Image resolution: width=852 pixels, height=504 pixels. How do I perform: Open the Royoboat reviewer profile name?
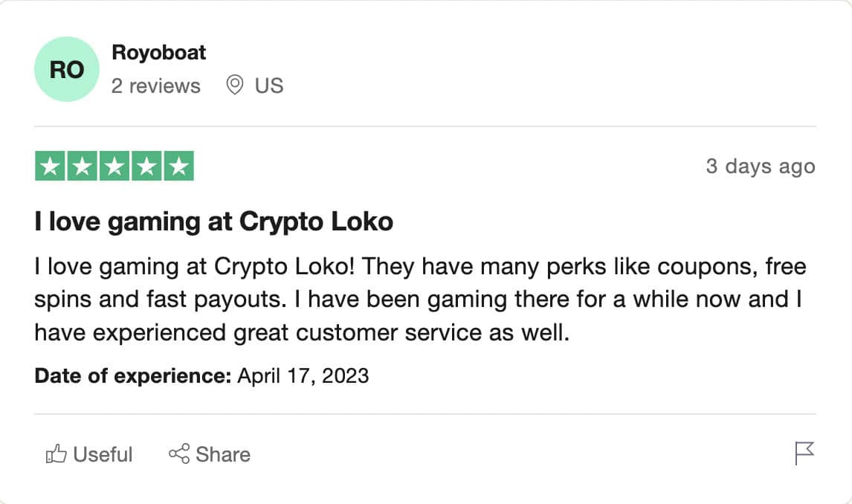pos(158,53)
